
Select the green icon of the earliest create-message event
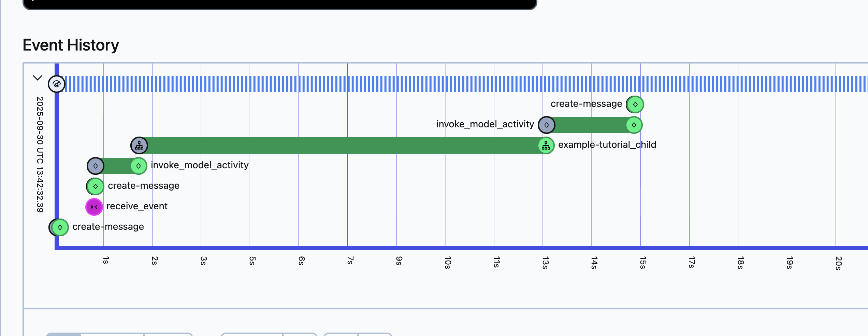59,227
